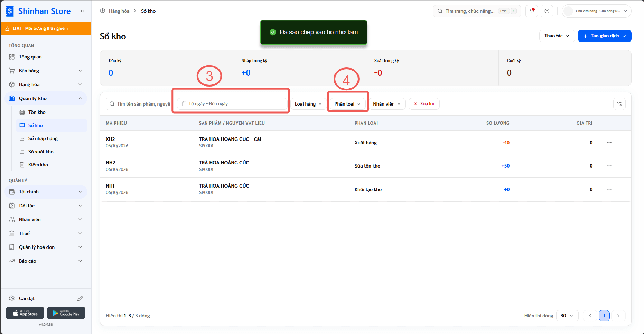The image size is (644, 334).
Task: Open row actions for XH2
Action: 609,143
